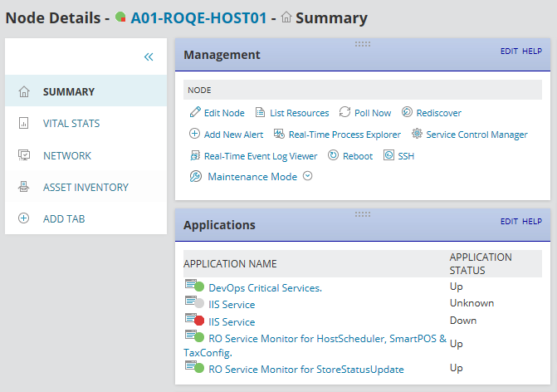
Task: Click the Edit Node pencil icon
Action: [x=196, y=113]
